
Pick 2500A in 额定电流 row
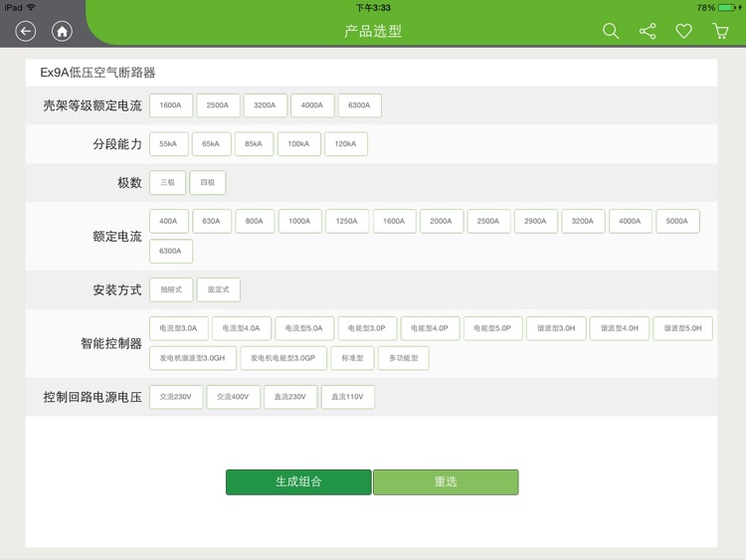click(x=488, y=221)
